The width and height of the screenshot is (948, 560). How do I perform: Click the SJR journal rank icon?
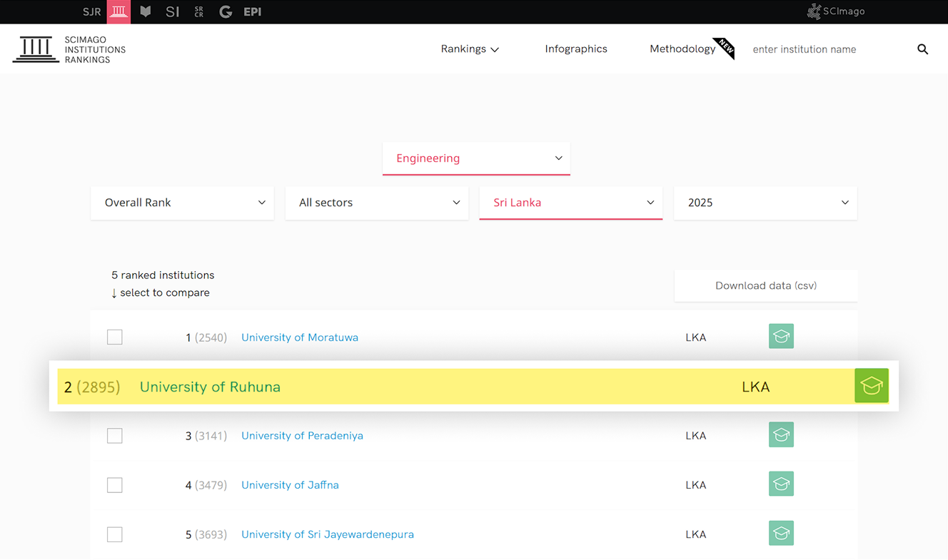click(91, 12)
